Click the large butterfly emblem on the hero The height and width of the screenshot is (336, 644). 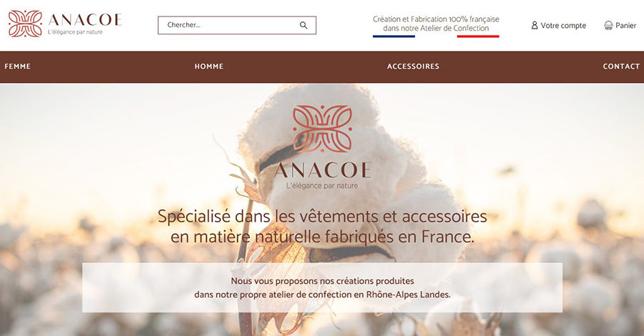coord(323,129)
